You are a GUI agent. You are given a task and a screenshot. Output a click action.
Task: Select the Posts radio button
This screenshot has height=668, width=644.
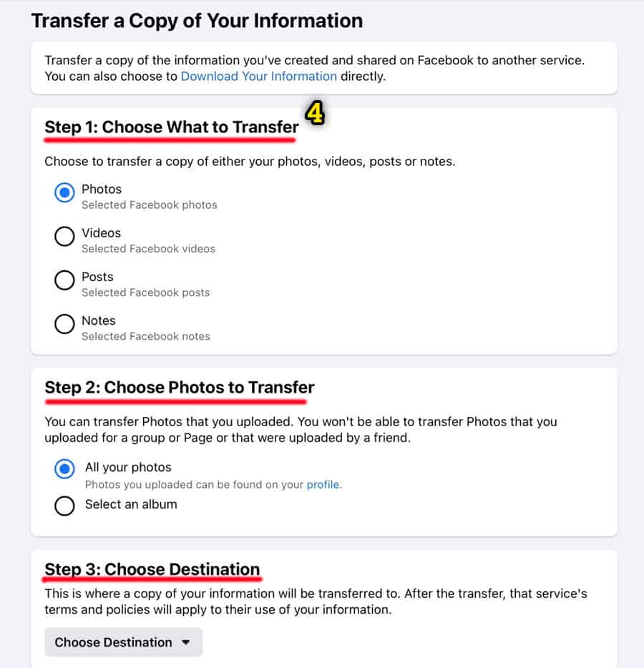pos(64,280)
